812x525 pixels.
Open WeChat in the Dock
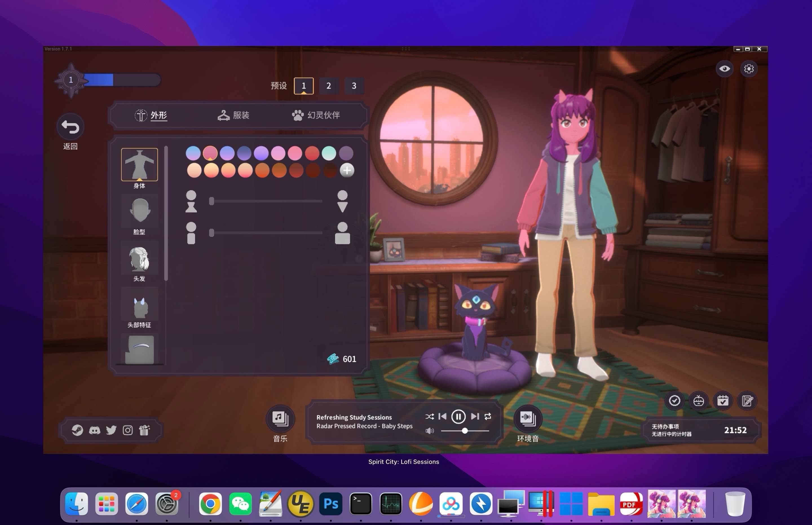point(240,504)
